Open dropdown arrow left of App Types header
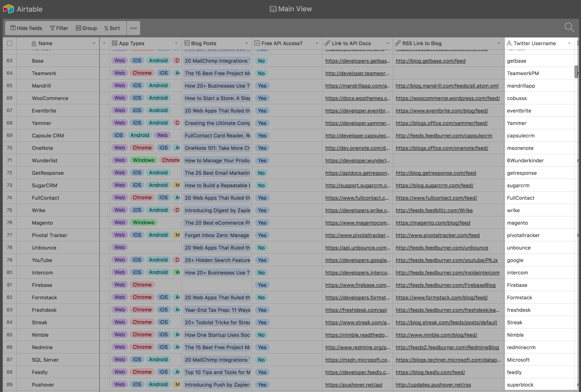The image size is (581, 392). (x=104, y=44)
